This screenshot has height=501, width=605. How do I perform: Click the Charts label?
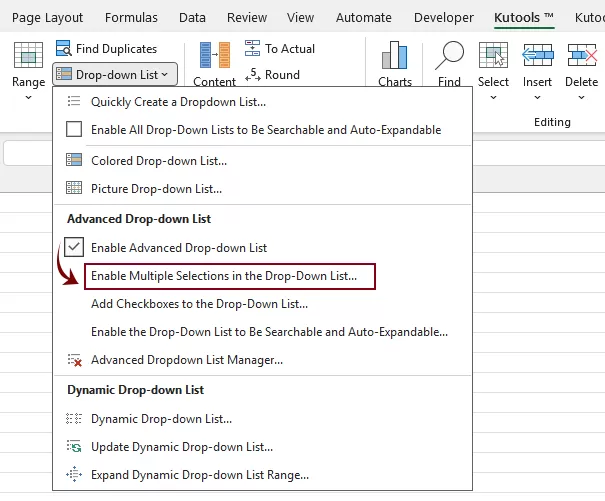(x=395, y=81)
